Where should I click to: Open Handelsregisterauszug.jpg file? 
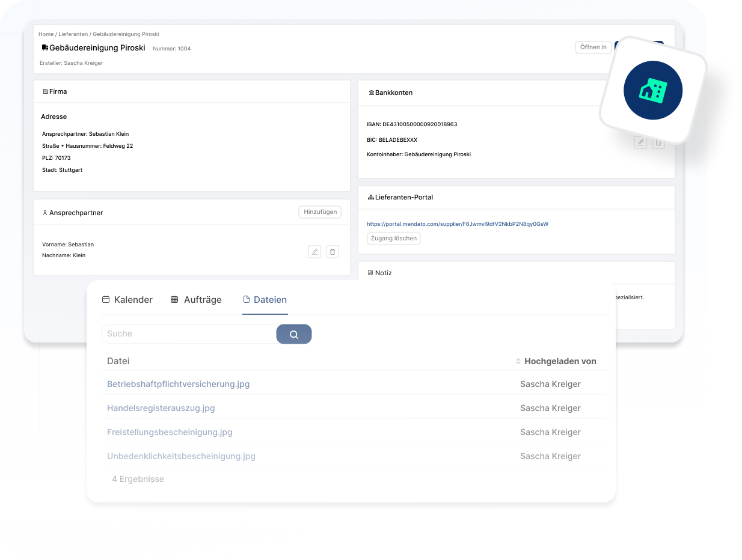[161, 408]
